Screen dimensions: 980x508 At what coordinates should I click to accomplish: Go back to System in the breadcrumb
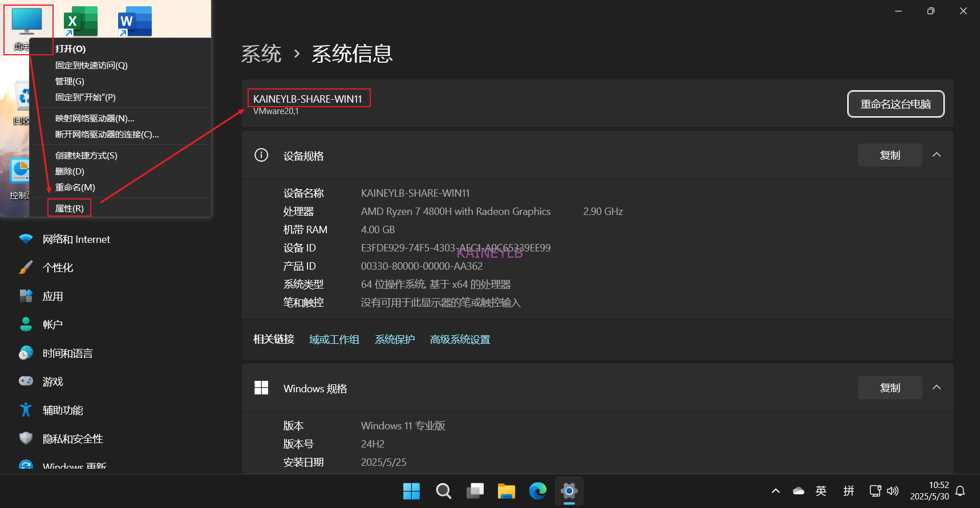[261, 54]
